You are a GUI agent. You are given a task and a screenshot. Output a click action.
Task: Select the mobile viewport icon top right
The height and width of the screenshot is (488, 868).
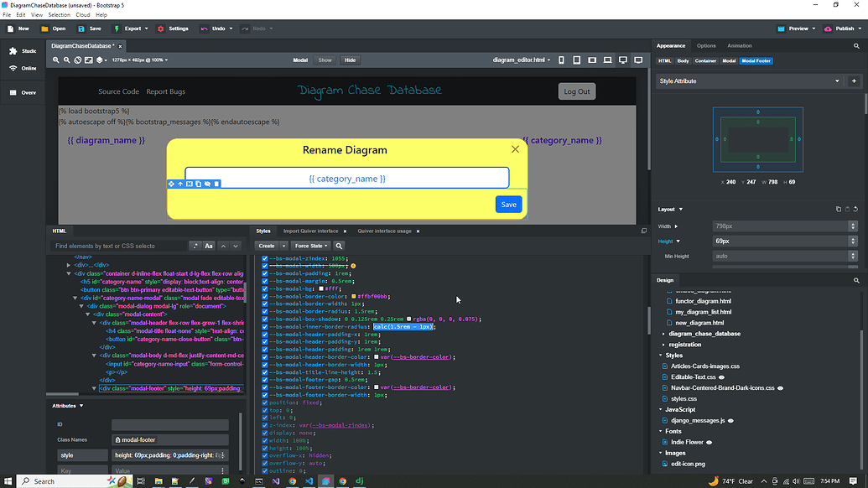click(x=561, y=60)
